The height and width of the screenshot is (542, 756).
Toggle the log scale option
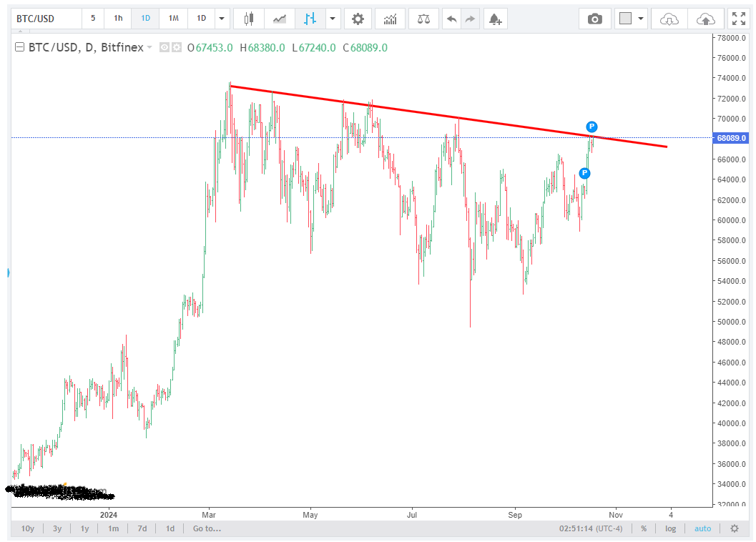click(670, 528)
